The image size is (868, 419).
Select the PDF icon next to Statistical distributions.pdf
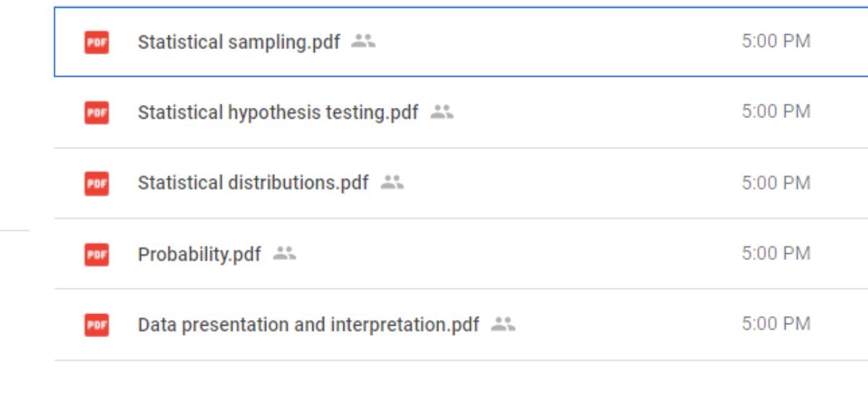(96, 183)
